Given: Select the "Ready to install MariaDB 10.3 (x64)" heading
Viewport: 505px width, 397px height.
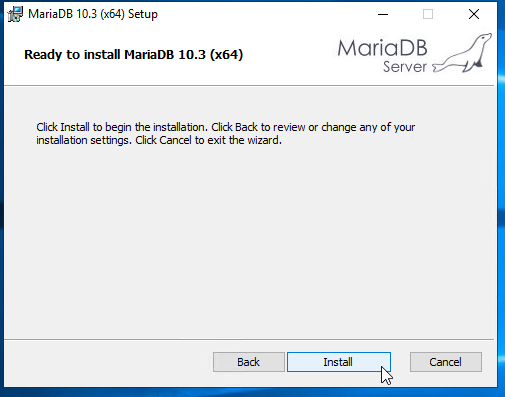Looking at the screenshot, I should [134, 55].
